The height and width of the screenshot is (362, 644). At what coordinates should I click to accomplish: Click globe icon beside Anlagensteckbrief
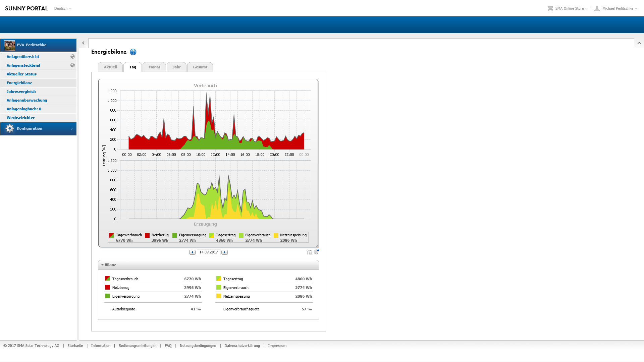point(72,65)
